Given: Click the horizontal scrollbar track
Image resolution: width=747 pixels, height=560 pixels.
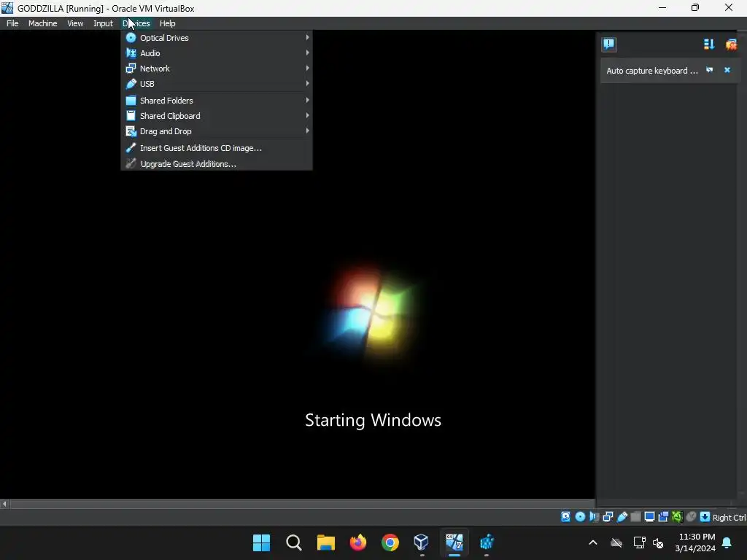Looking at the screenshot, I should [302, 503].
